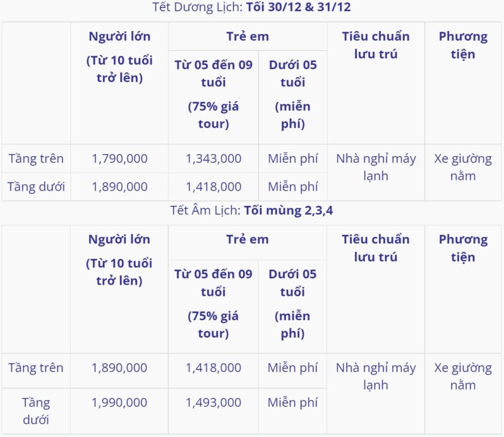Click the 1,493,000 child price cell
Screen dimensions: 504x437
coord(213,403)
